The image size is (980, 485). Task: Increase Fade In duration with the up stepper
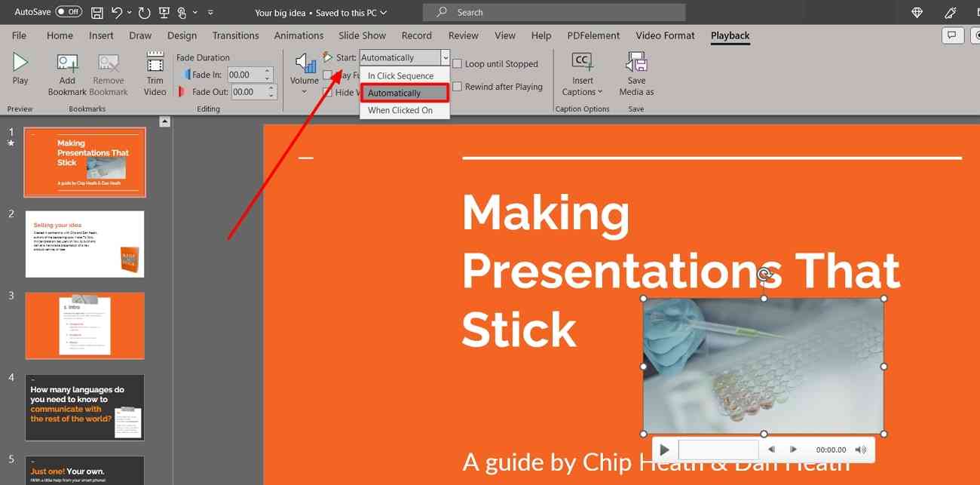(x=268, y=71)
